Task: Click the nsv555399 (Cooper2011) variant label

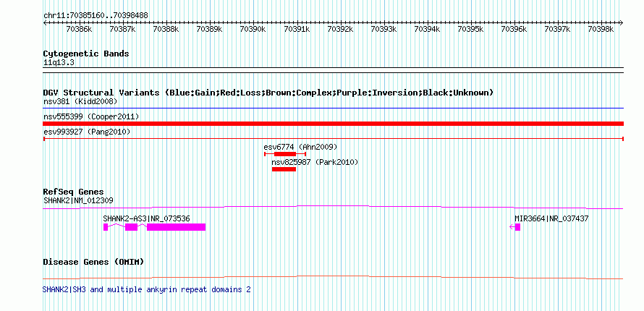Action: point(91,117)
